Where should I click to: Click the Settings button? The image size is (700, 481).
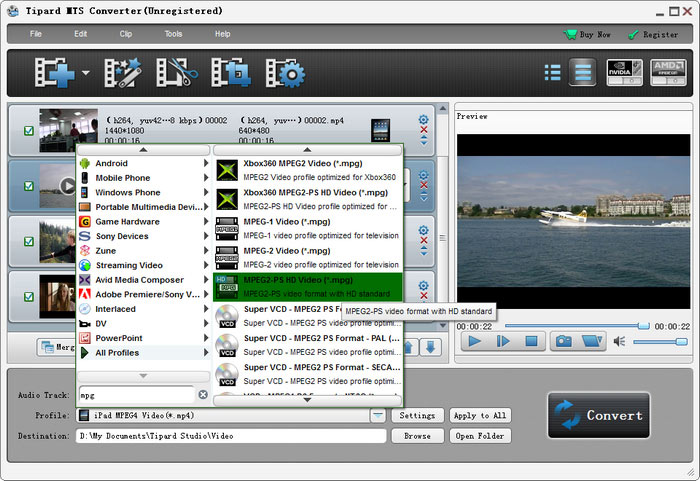point(417,415)
